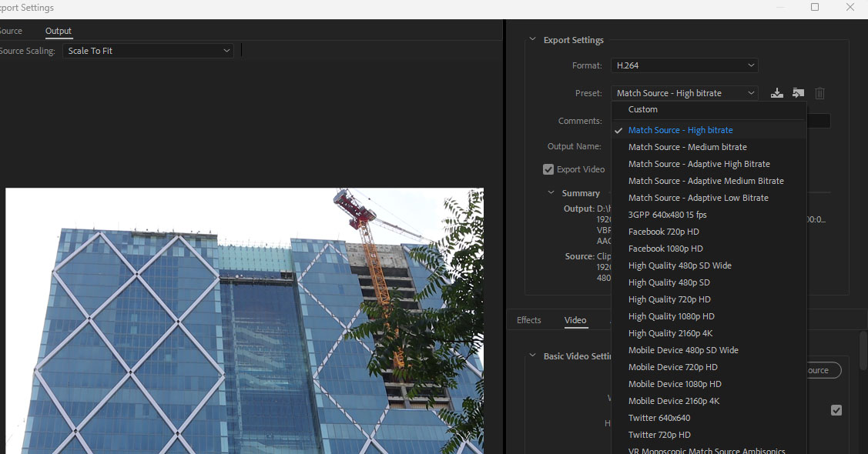
Task: Click the Delete Preset trash icon
Action: pos(819,93)
